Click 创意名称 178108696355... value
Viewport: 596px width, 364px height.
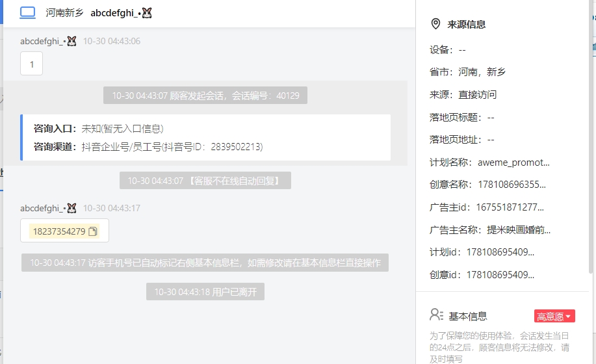click(512, 185)
